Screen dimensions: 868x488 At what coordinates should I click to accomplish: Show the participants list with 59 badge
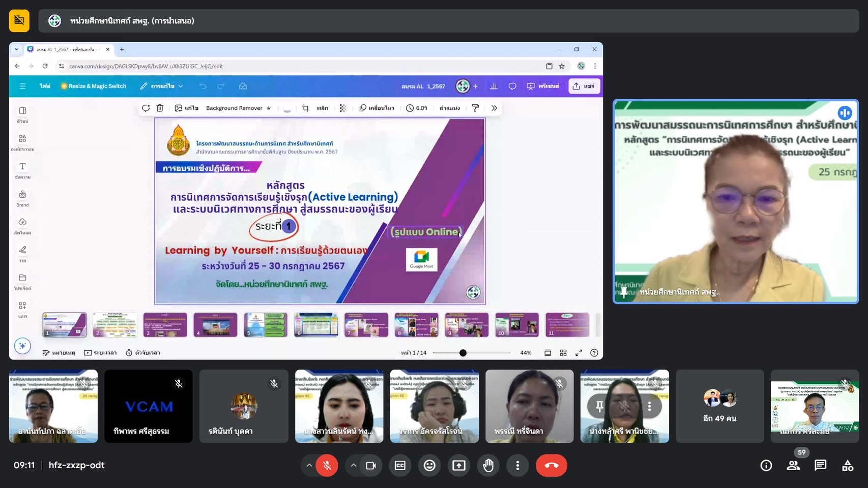click(794, 465)
